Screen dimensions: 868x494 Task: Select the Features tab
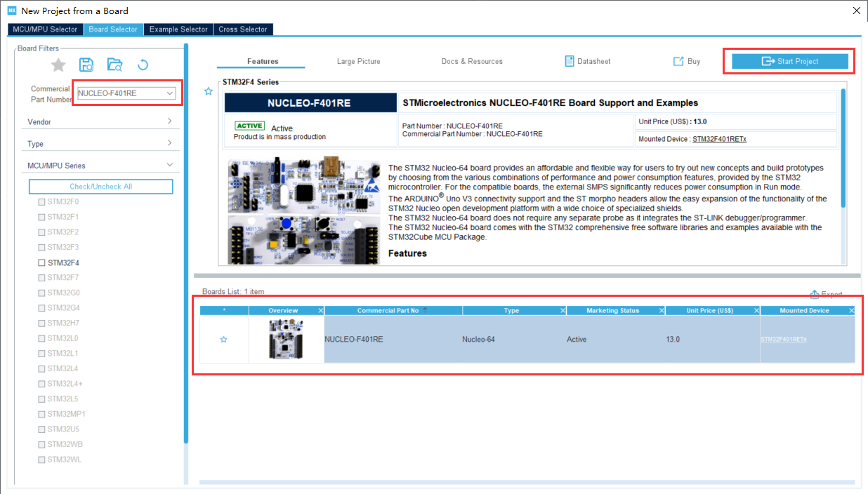pyautogui.click(x=263, y=61)
